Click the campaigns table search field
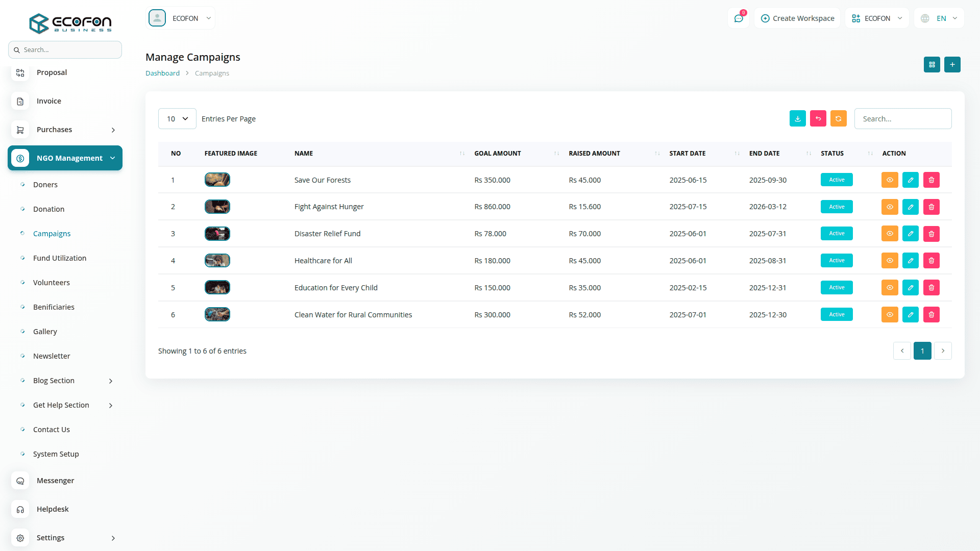 point(902,119)
